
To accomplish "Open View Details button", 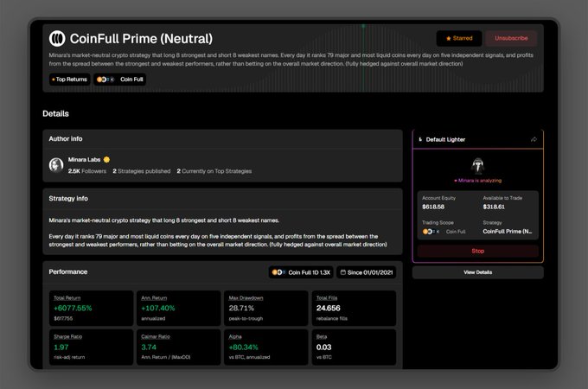I will (477, 272).
